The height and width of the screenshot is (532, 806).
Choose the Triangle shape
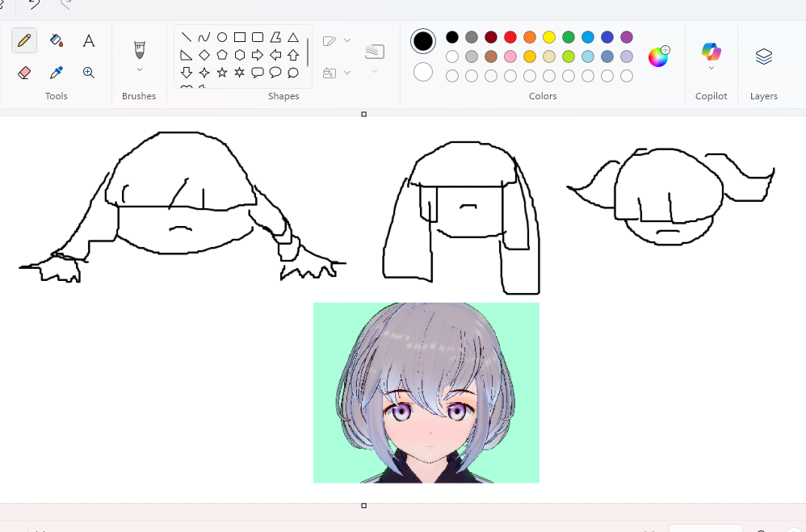point(293,37)
